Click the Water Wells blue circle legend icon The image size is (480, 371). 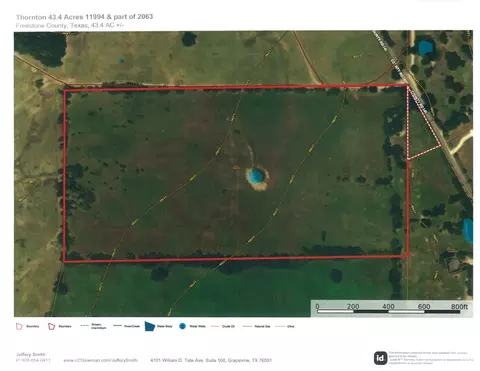[182, 326]
